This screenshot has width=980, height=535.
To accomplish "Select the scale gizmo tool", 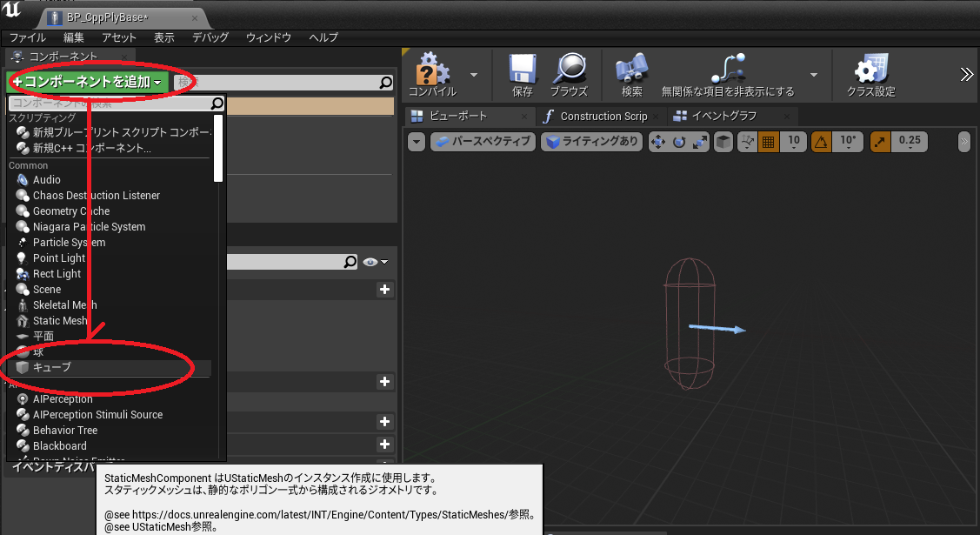I will pyautogui.click(x=700, y=143).
